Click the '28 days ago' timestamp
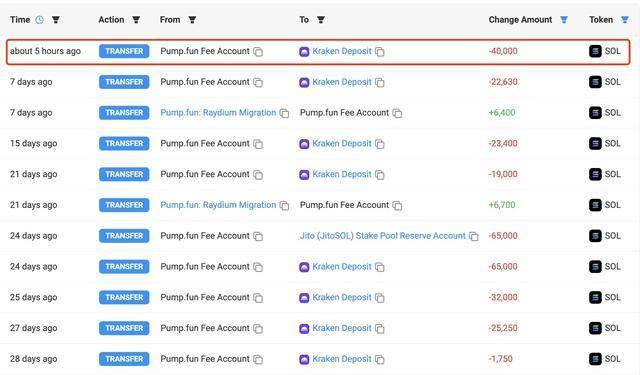Viewport: 640px width, 375px height. [33, 359]
